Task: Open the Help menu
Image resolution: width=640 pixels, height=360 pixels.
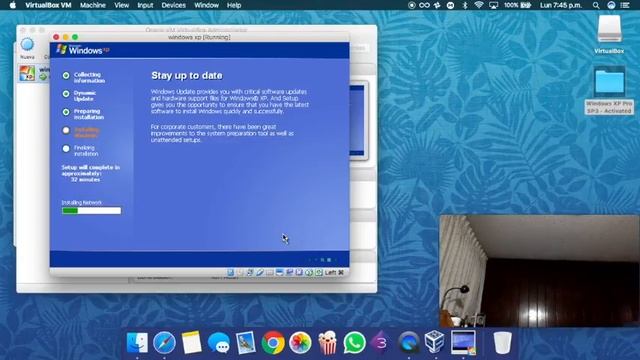Action: 234,5
